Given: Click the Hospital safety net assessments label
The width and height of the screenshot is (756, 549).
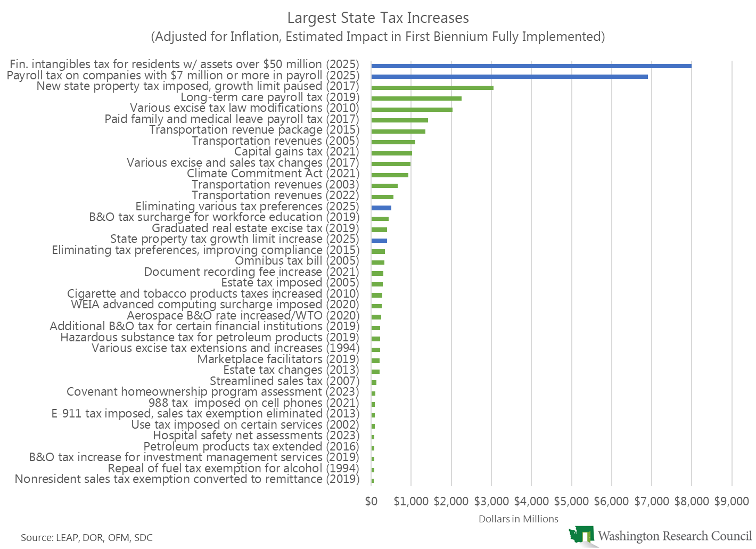Looking at the screenshot, I should pyautogui.click(x=256, y=436).
